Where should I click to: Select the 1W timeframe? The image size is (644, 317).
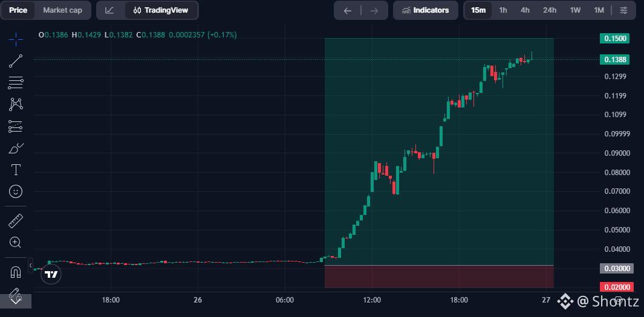(x=575, y=10)
